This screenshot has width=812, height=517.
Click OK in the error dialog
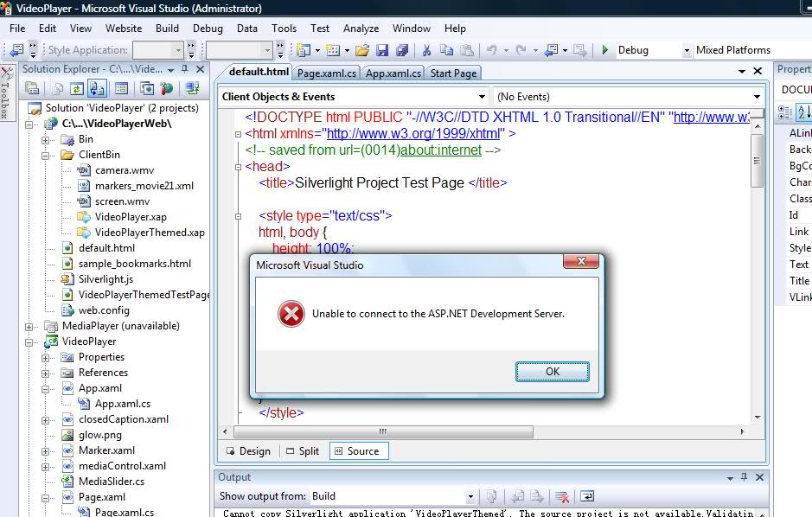(552, 372)
